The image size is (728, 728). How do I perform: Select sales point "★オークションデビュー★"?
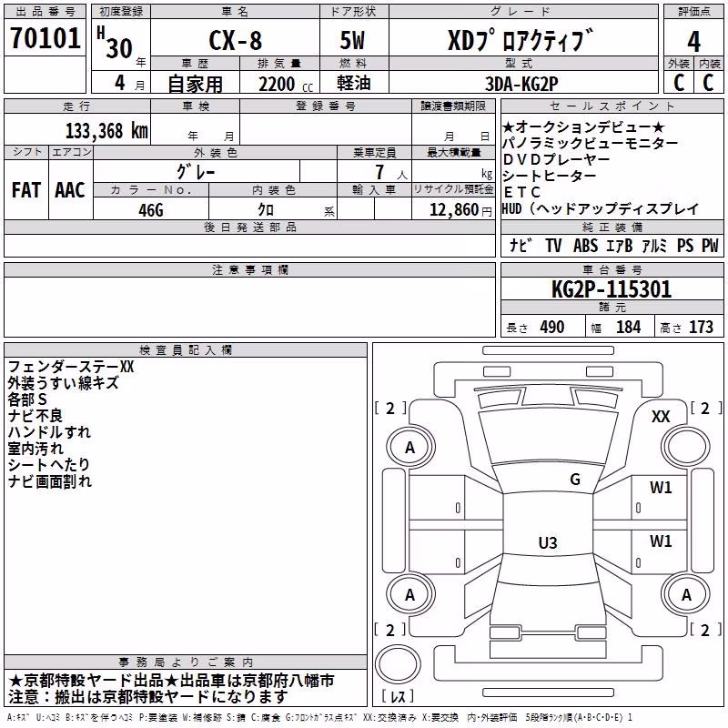tap(583, 126)
